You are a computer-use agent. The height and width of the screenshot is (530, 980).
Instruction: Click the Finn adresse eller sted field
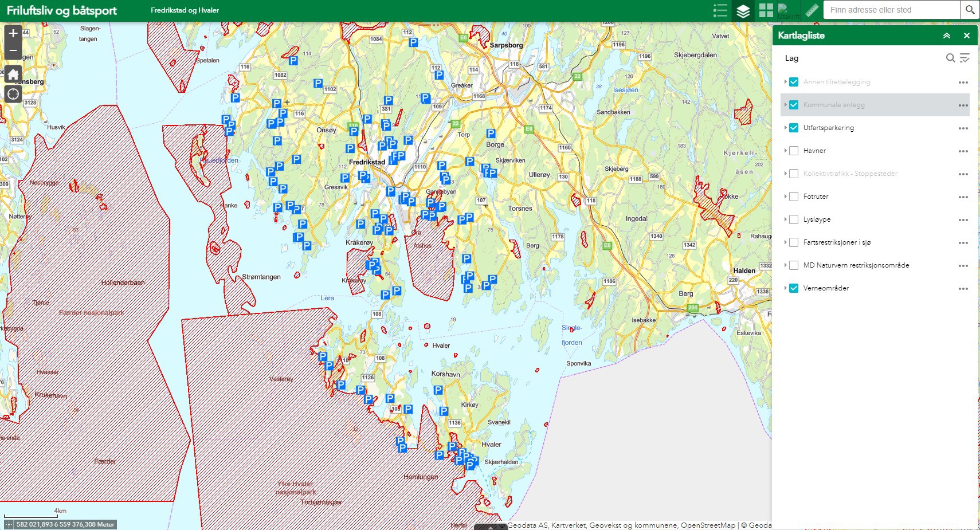(x=891, y=10)
